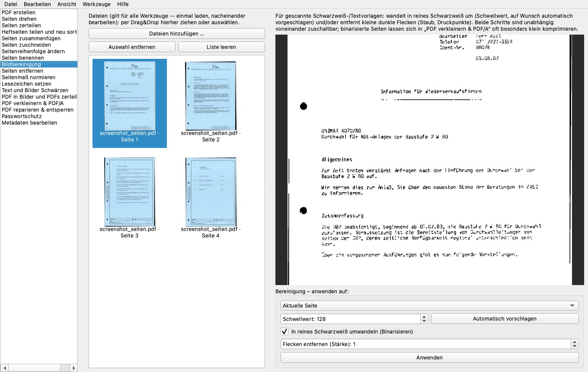Select PDF reparieren & entsperren tool
Image resolution: width=588 pixels, height=372 pixels.
39,110
